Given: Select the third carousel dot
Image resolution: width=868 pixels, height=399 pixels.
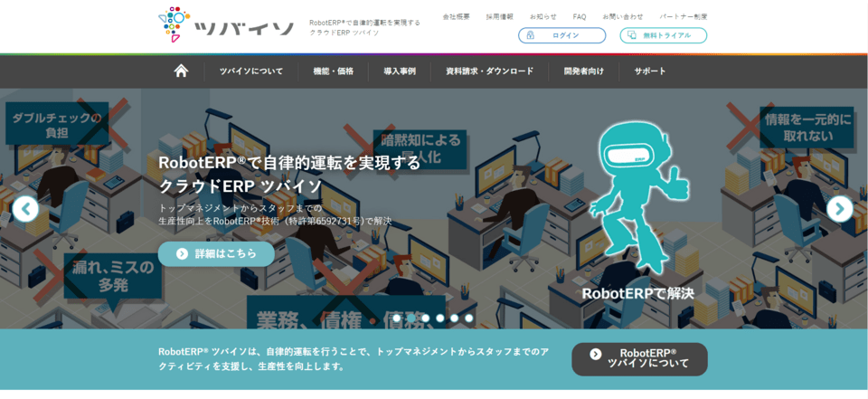Looking at the screenshot, I should click(426, 318).
